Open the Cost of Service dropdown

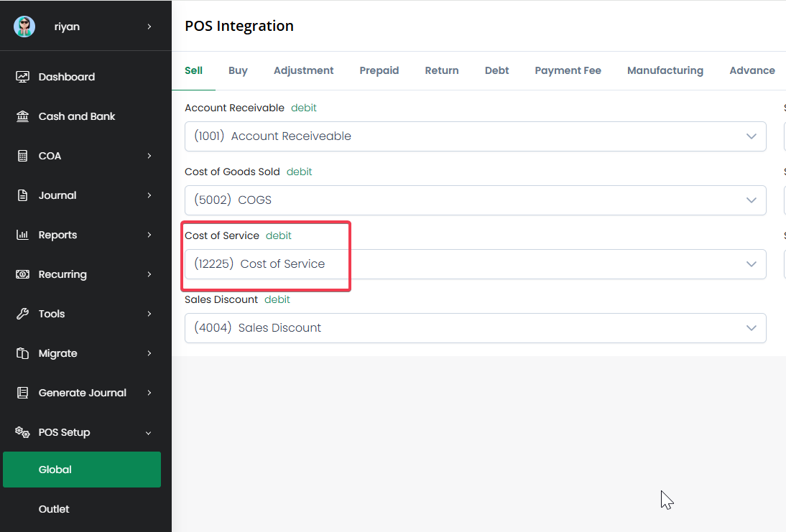pos(475,264)
